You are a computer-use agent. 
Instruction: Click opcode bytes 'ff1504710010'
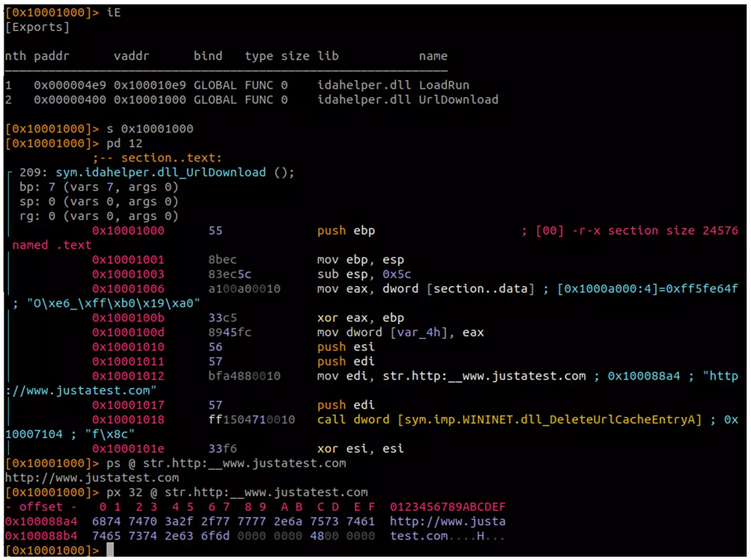[252, 420]
